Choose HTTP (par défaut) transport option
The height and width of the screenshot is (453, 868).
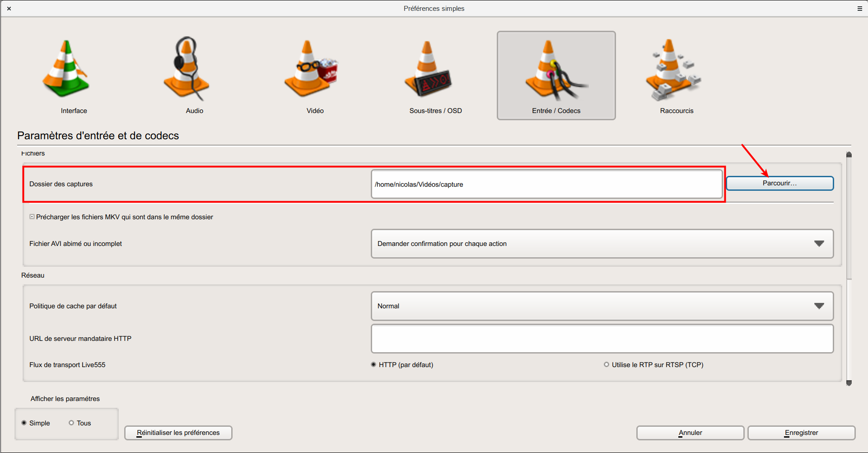pyautogui.click(x=373, y=364)
